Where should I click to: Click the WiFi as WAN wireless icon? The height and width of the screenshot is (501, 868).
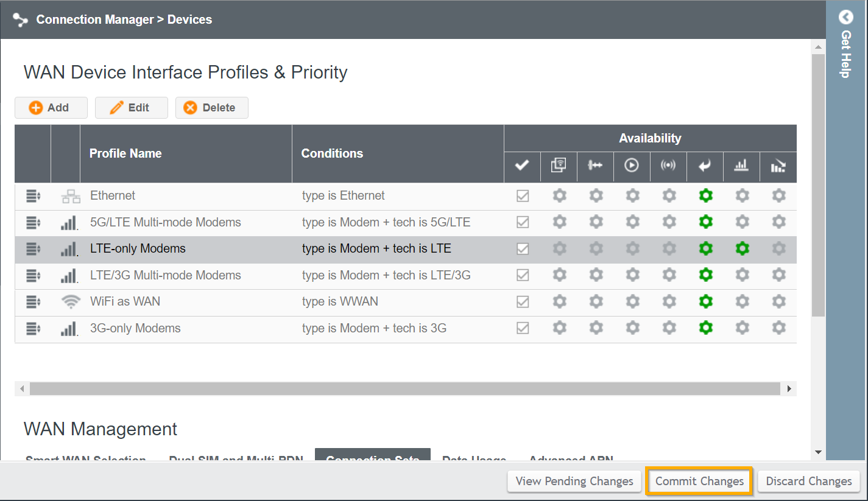[x=71, y=301]
